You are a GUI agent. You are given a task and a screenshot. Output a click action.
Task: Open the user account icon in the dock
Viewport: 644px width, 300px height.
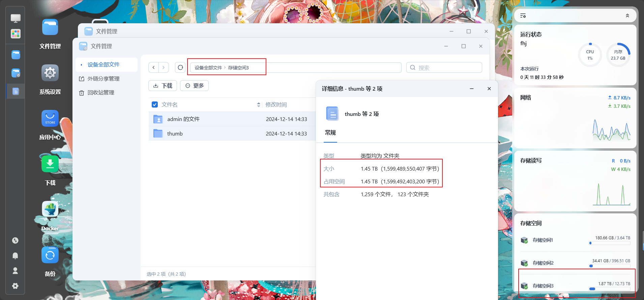(x=15, y=271)
